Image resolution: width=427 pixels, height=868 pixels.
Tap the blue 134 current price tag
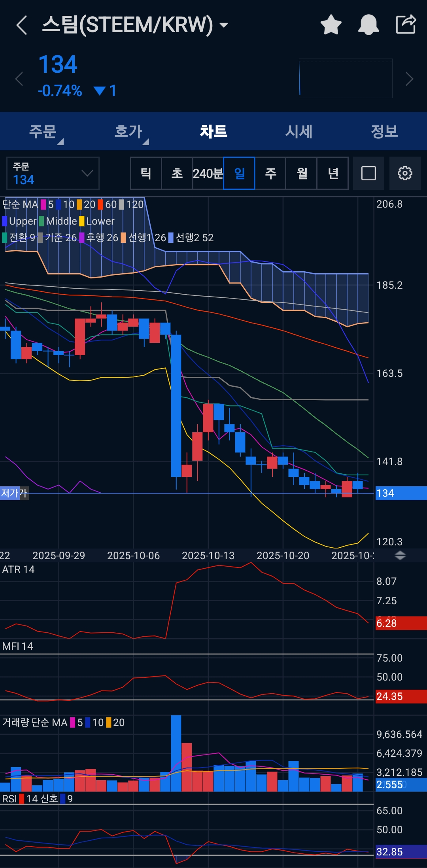pyautogui.click(x=401, y=493)
